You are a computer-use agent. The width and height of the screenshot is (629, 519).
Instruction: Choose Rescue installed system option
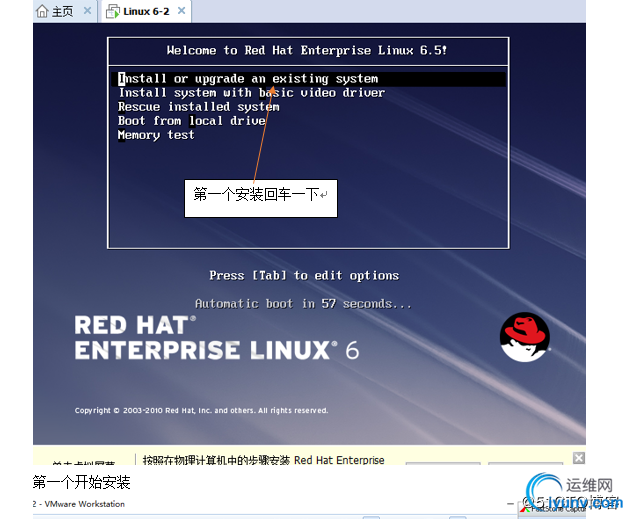coord(199,107)
